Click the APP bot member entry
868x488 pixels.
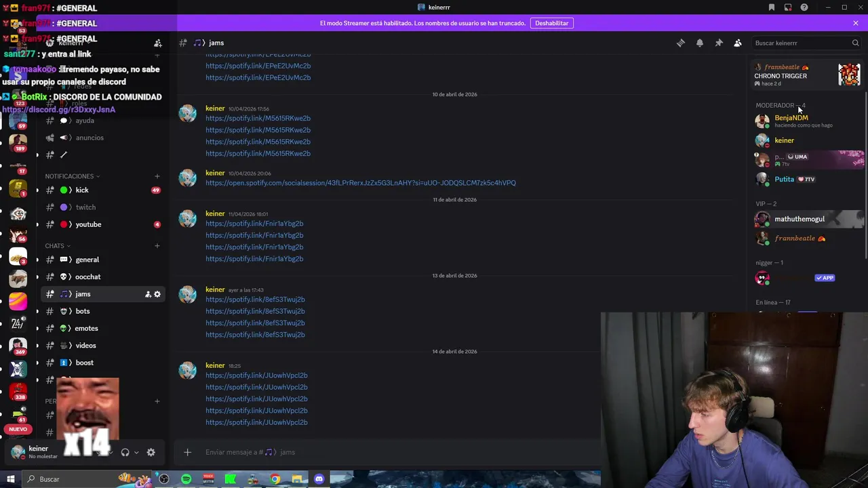pos(808,278)
